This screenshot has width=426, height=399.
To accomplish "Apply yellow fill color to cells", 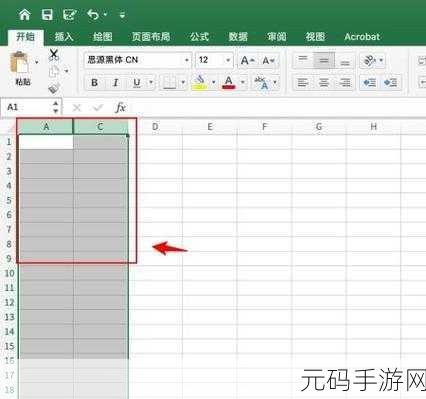I will click(200, 82).
